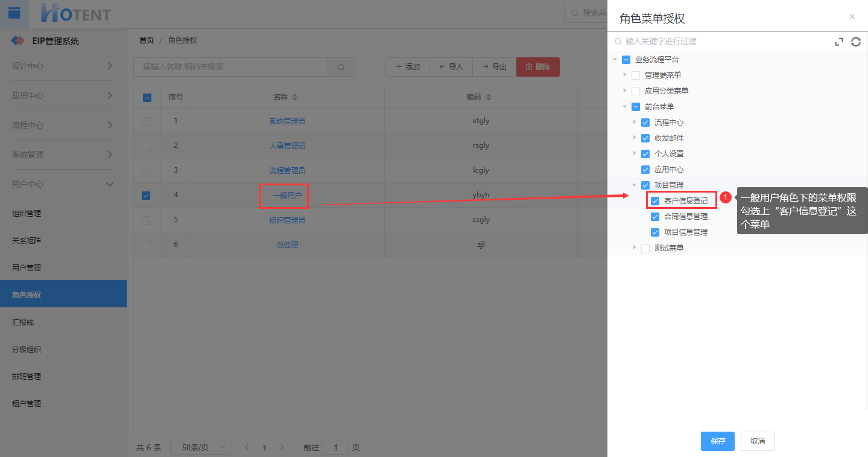Image resolution: width=868 pixels, height=457 pixels.
Task: Expand the 设计中心 sidebar section
Action: tap(63, 66)
